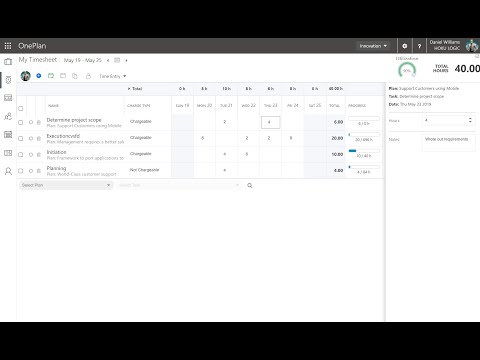Click the copy timesheet toolbar icon
The image size is (480, 360).
(x=75, y=76)
